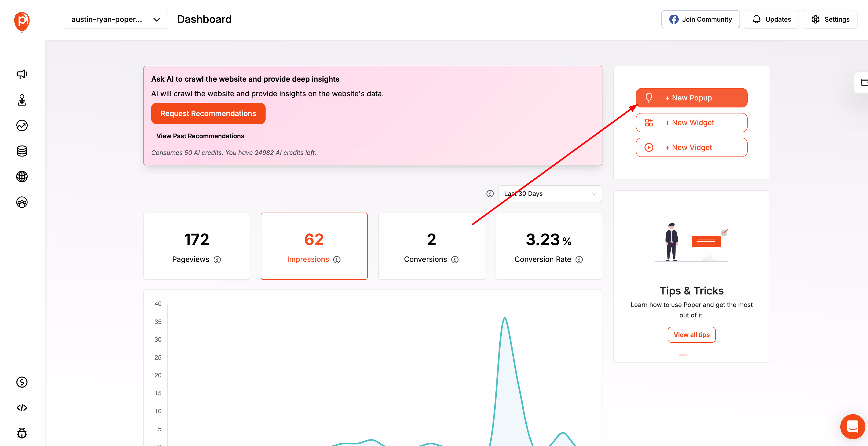The image size is (868, 446).
Task: Select the joystick gamification icon in sidebar
Action: tap(22, 100)
